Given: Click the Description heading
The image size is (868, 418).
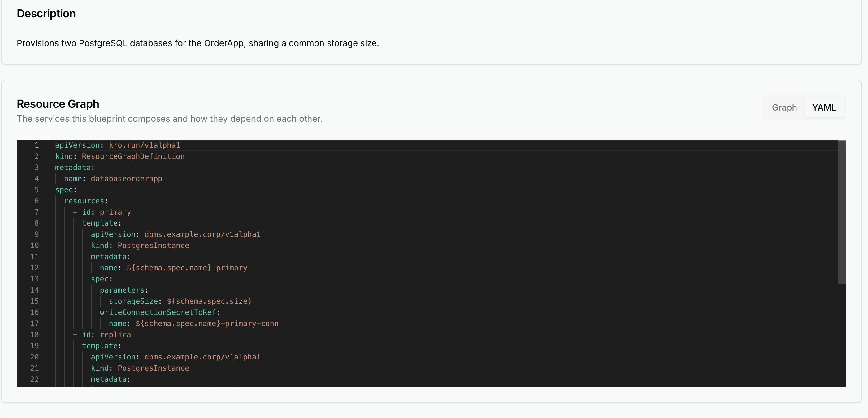Looking at the screenshot, I should pyautogui.click(x=46, y=14).
